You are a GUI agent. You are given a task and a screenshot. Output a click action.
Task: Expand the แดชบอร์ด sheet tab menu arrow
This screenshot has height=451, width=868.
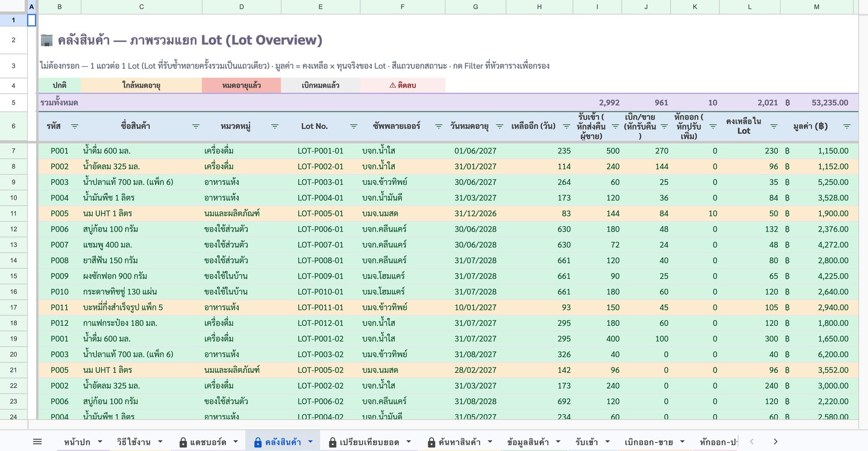pyautogui.click(x=236, y=442)
